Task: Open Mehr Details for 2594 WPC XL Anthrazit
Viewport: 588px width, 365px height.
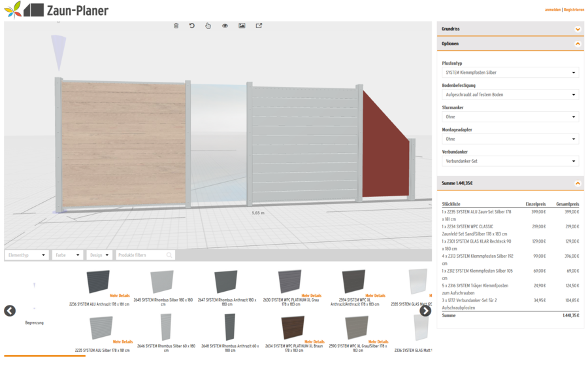Action: 375,296
